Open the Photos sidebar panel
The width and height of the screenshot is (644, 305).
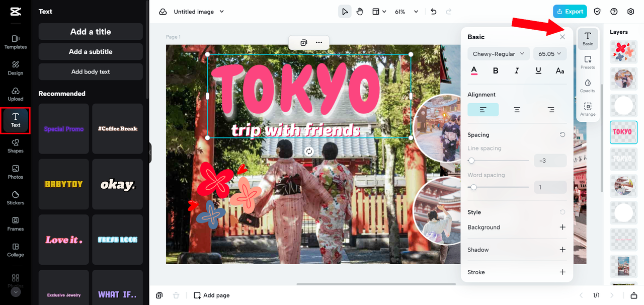tap(16, 173)
